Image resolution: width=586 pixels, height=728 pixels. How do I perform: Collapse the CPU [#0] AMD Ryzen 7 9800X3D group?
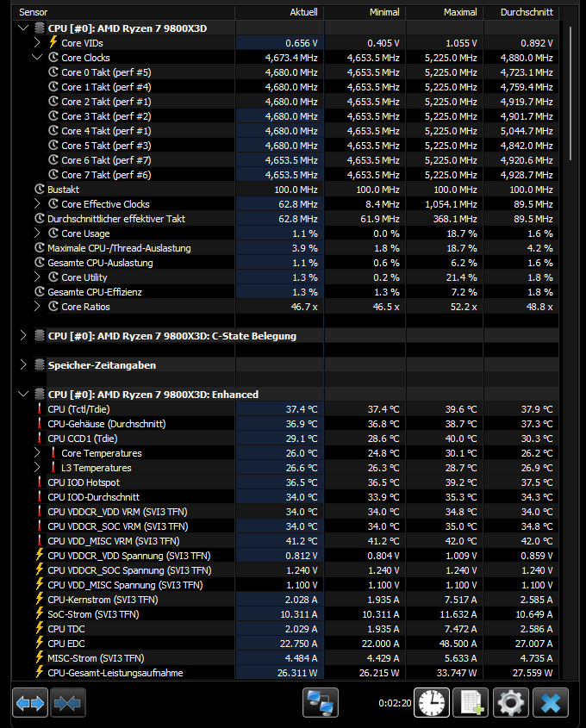pyautogui.click(x=23, y=28)
